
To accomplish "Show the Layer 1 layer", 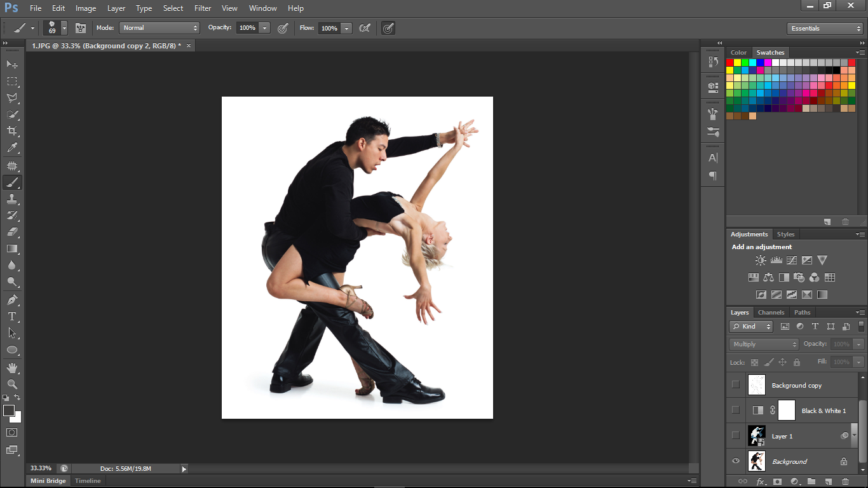I will point(736,435).
